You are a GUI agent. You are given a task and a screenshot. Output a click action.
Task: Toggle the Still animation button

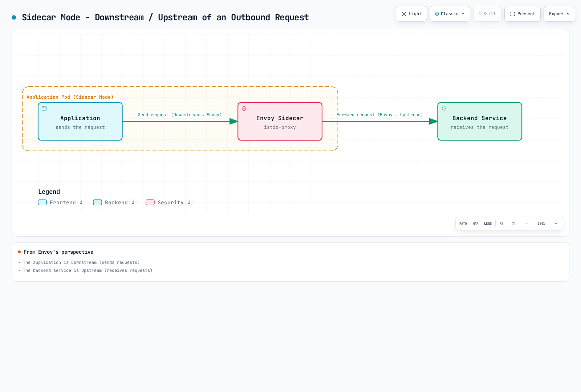pos(487,14)
